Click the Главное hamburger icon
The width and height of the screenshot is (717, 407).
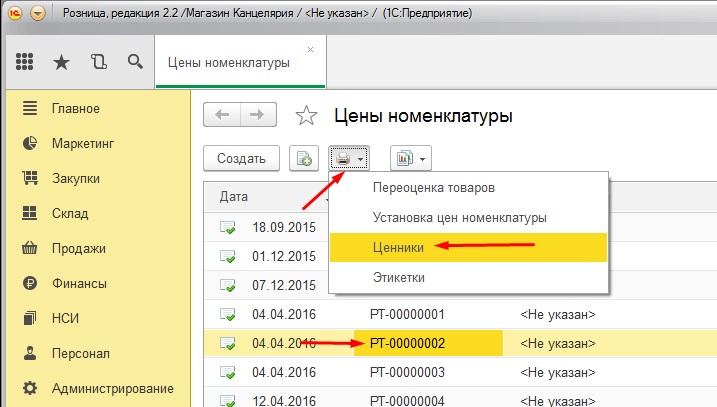(30, 108)
